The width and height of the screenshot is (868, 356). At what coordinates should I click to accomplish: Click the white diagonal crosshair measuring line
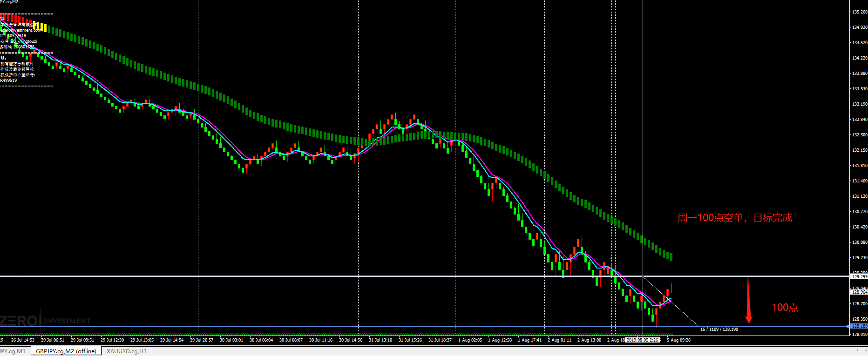tap(671, 301)
